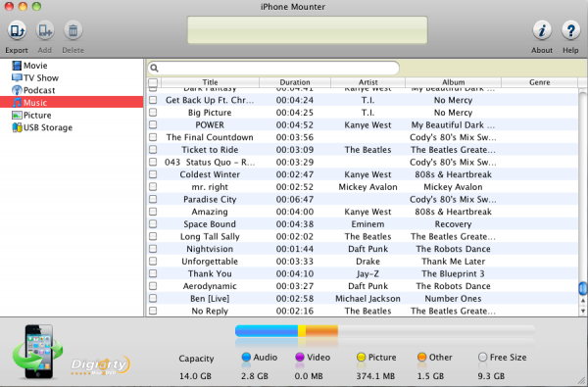Screen dimensions: 588x387
Task: Click the Amazing title cell
Action: pyautogui.click(x=210, y=212)
